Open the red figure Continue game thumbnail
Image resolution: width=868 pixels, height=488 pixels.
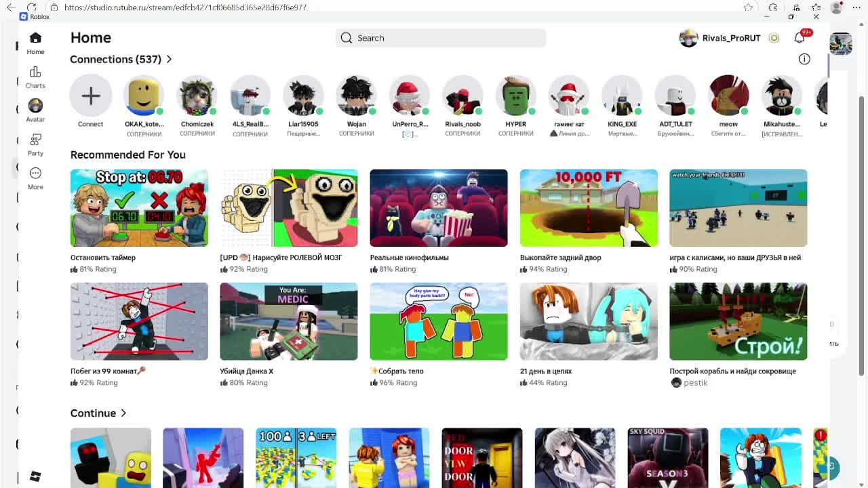pyautogui.click(x=203, y=457)
